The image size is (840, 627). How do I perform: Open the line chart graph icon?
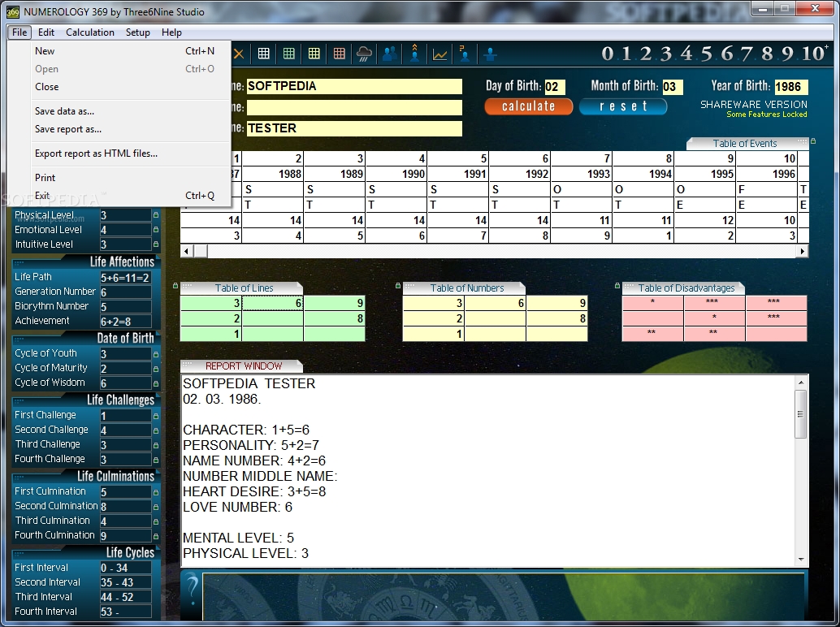click(x=439, y=54)
